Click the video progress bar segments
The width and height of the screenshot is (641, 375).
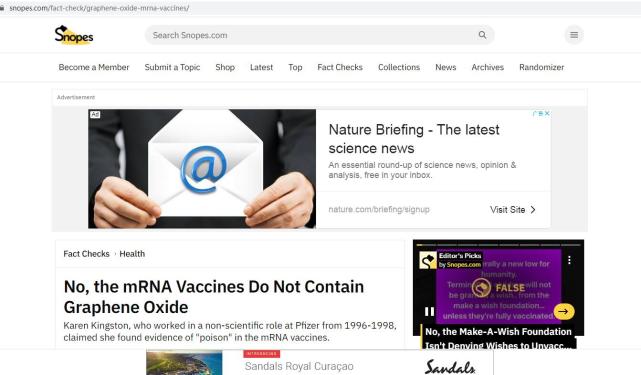point(498,245)
